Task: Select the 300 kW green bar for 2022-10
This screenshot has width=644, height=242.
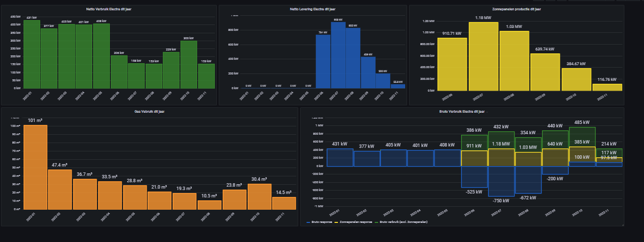Action: pyautogui.click(x=189, y=65)
